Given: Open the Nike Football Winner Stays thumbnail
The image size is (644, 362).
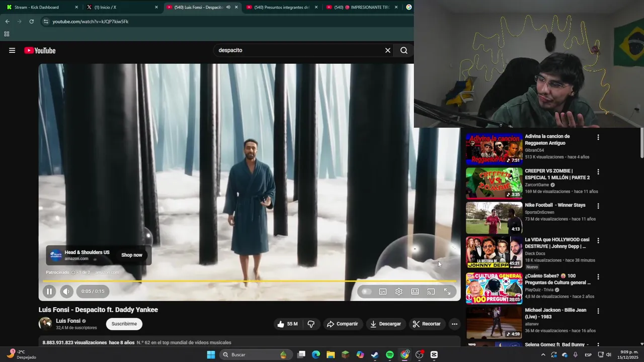Looking at the screenshot, I should click(494, 218).
